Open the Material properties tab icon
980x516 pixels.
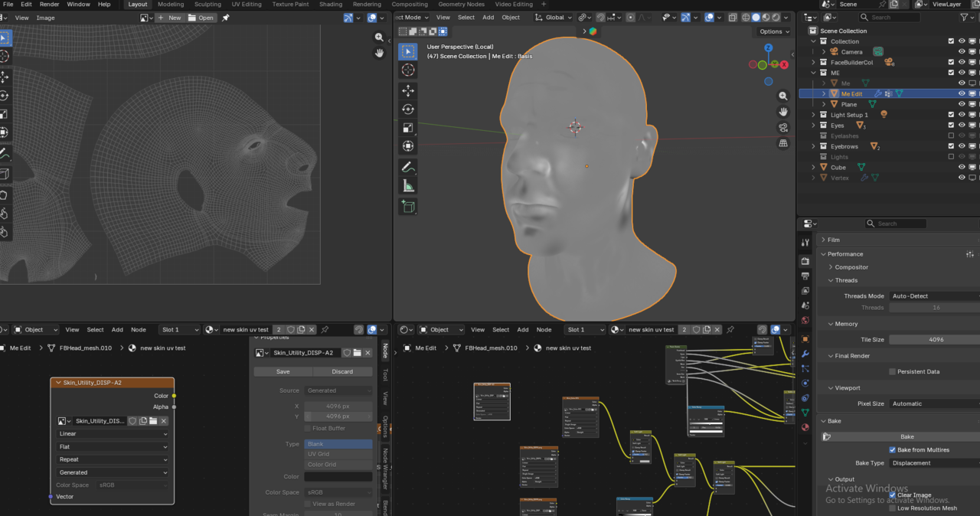(x=805, y=427)
